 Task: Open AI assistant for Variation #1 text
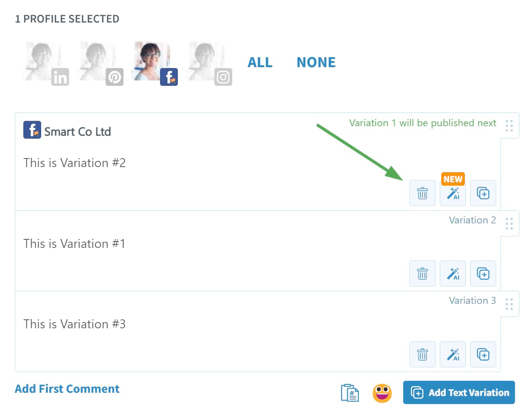pos(452,274)
